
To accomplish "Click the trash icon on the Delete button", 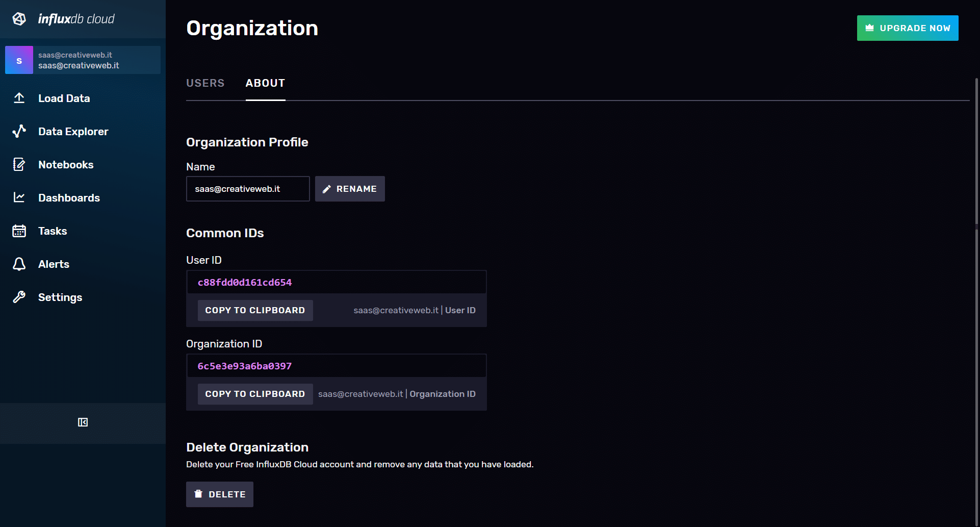I will [x=198, y=494].
